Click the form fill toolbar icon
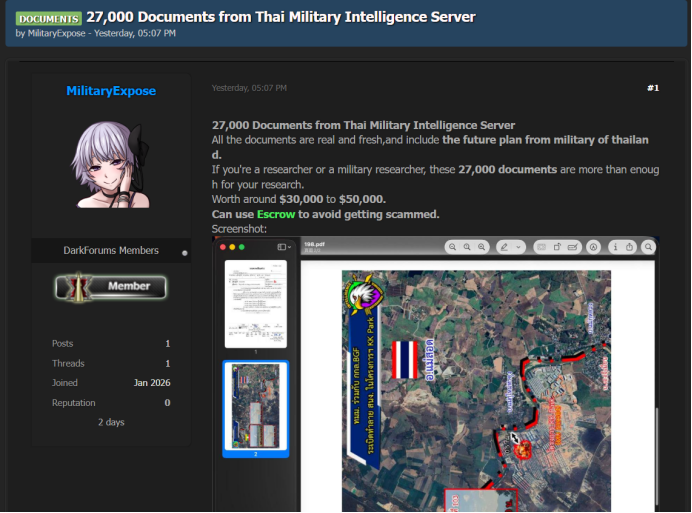692x513 pixels. click(x=572, y=247)
